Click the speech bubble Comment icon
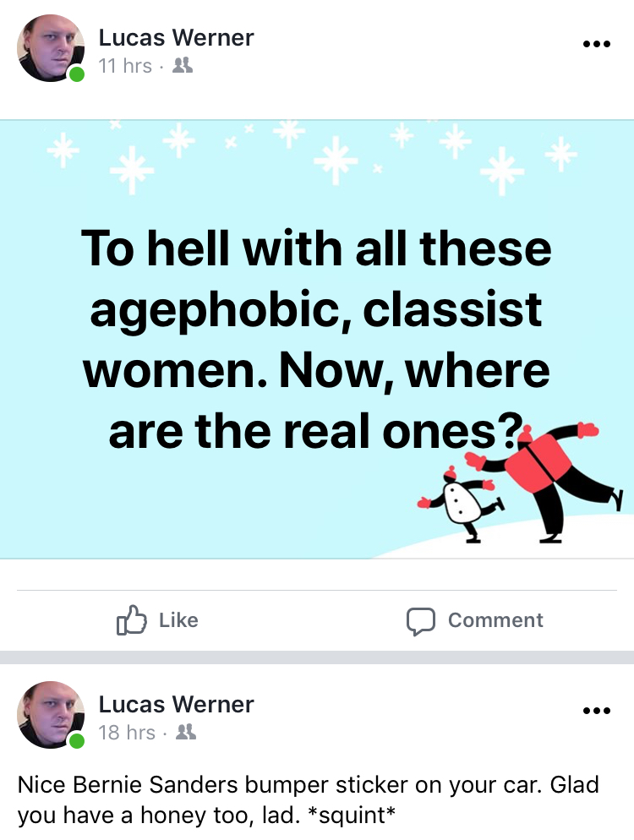Image resolution: width=634 pixels, height=840 pixels. pyautogui.click(x=420, y=621)
